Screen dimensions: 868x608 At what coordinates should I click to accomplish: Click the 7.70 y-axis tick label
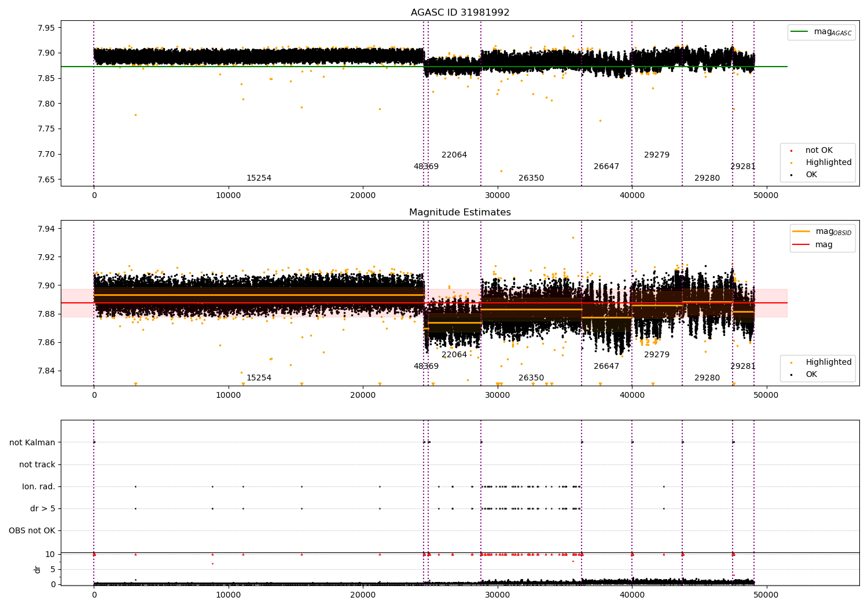pyautogui.click(x=46, y=155)
